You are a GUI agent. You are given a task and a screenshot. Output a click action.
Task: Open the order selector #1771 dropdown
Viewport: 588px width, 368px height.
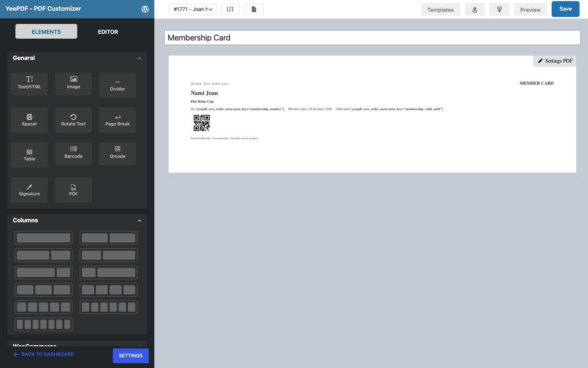193,9
